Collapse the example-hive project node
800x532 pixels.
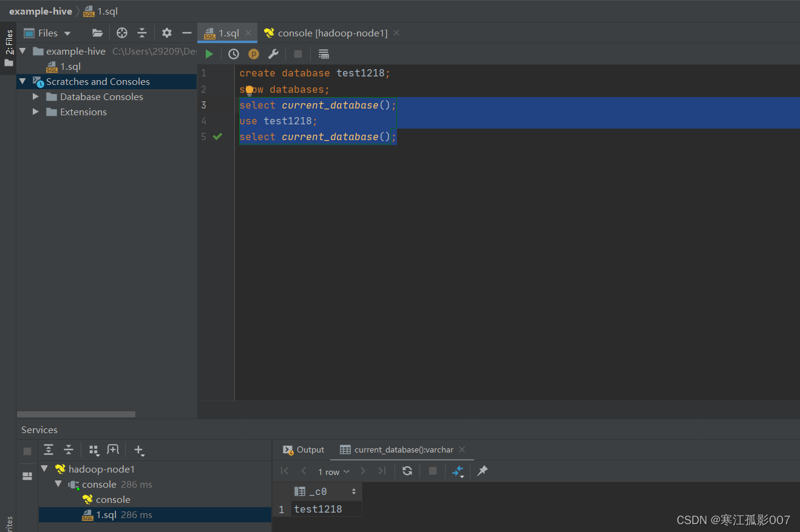point(23,51)
